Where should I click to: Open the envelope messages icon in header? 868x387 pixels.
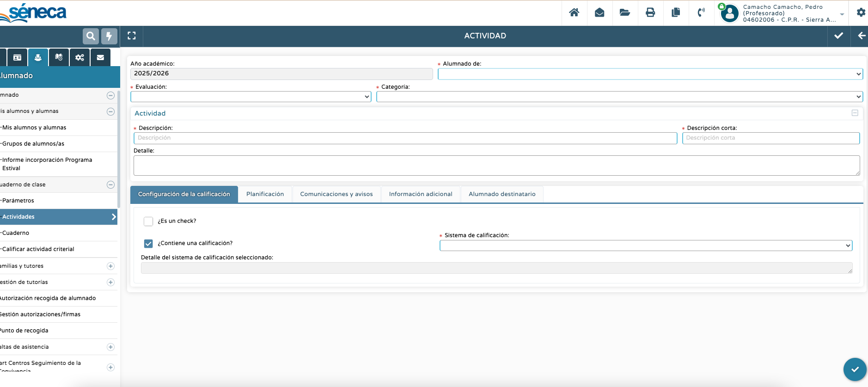[599, 12]
